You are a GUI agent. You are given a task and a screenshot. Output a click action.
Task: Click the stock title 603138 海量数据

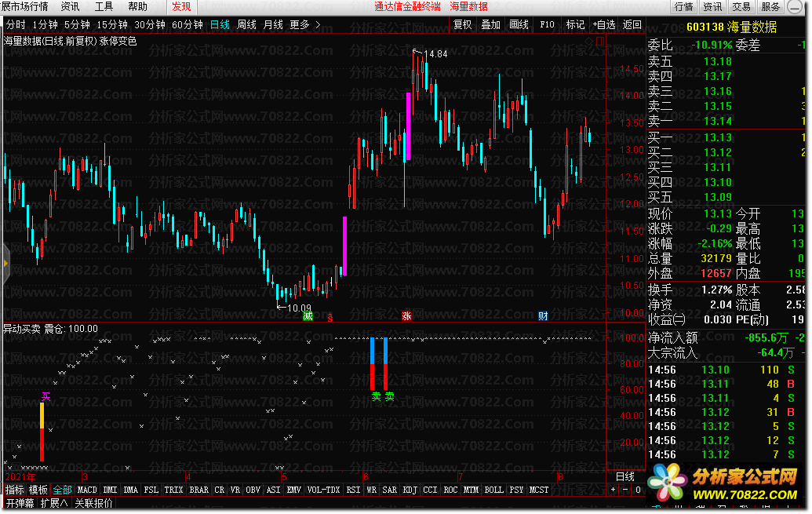coord(731,27)
